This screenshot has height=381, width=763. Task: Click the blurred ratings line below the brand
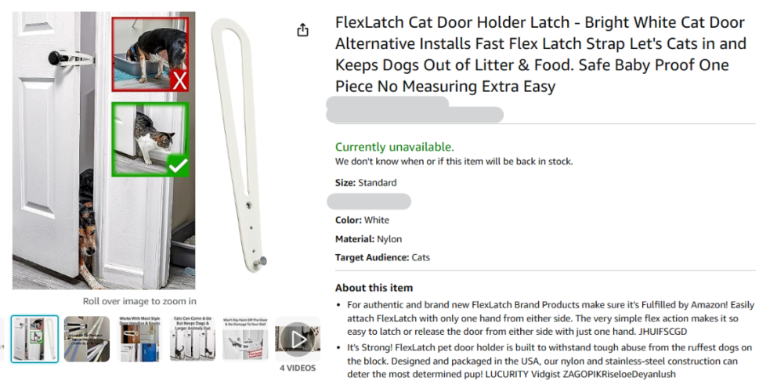(415, 115)
